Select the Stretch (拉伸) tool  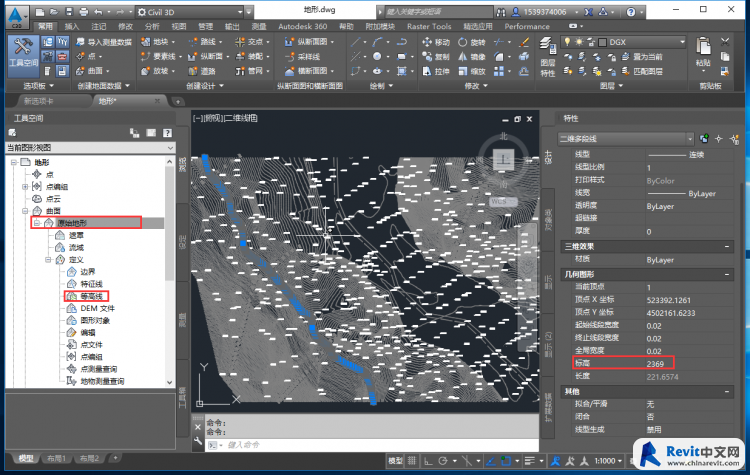436,71
